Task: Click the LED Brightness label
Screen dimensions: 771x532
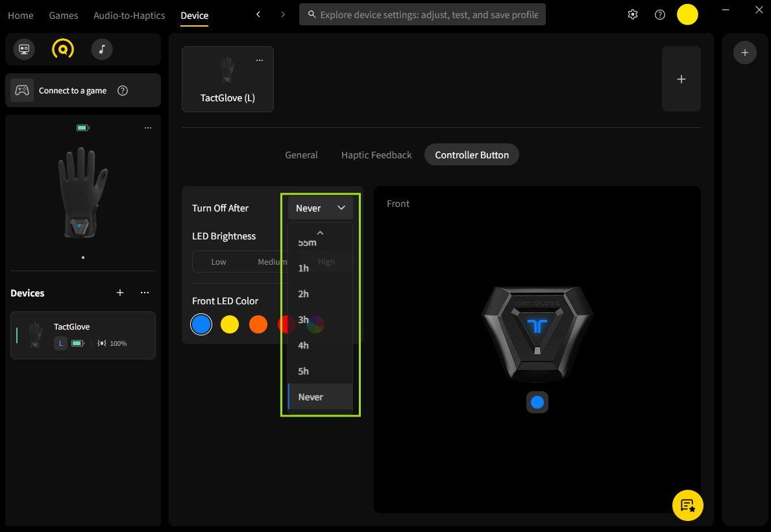Action: (x=224, y=236)
